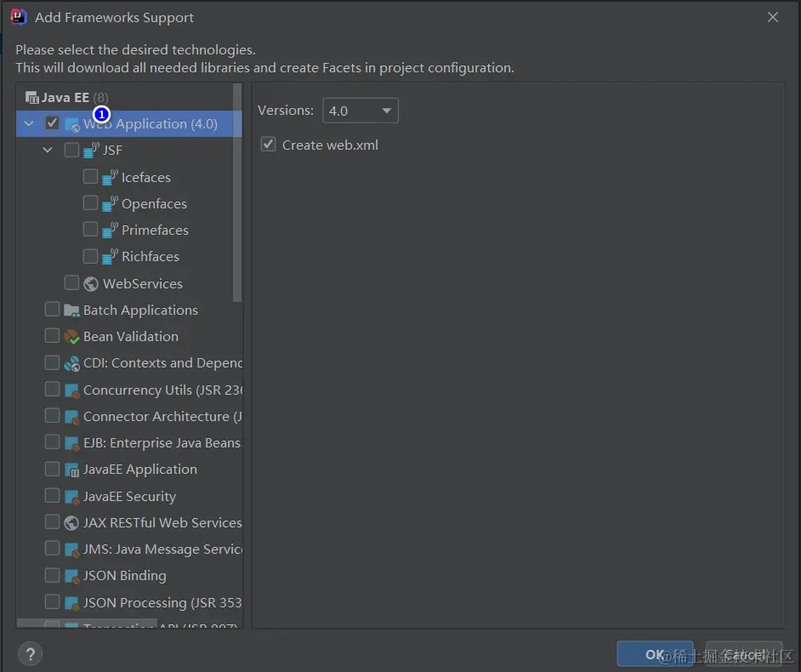Dismiss dialog with the Cancel button
801x672 pixels.
tap(744, 654)
